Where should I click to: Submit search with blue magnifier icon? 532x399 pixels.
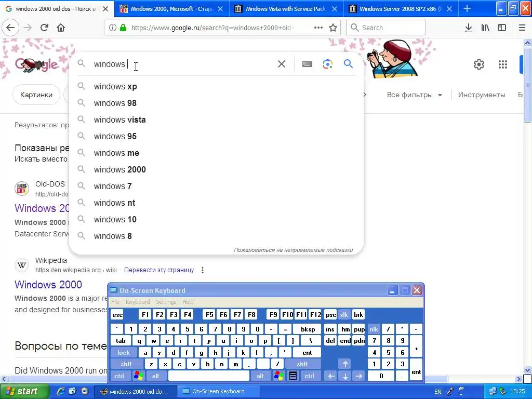348,63
